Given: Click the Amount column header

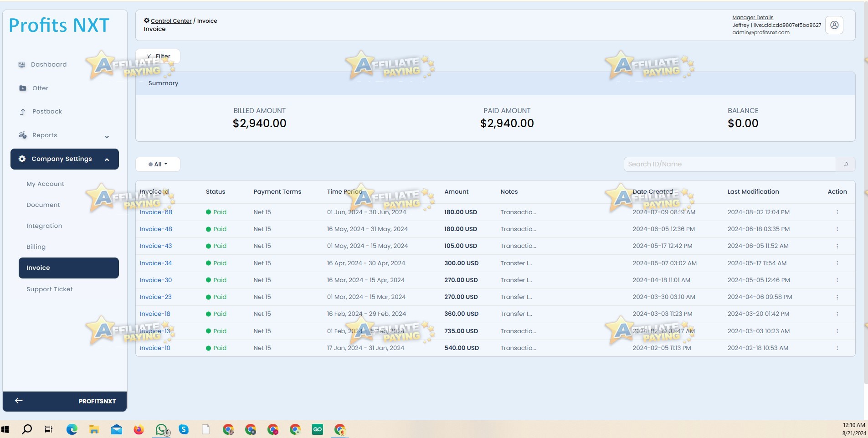Looking at the screenshot, I should coord(457,192).
